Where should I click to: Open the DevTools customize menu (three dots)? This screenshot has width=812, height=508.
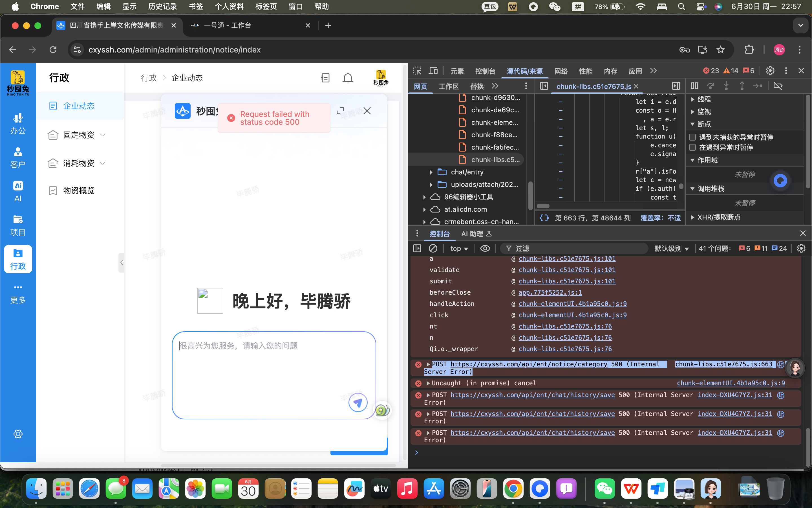pos(786,71)
